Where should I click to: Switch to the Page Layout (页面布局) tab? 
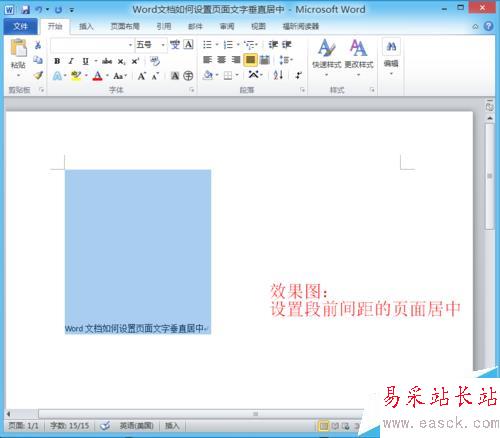coord(125,26)
